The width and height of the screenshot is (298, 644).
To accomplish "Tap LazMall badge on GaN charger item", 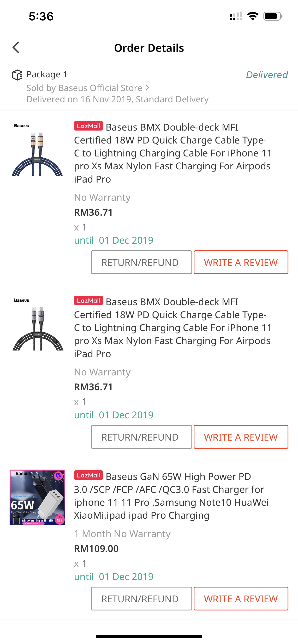I will pyautogui.click(x=88, y=475).
